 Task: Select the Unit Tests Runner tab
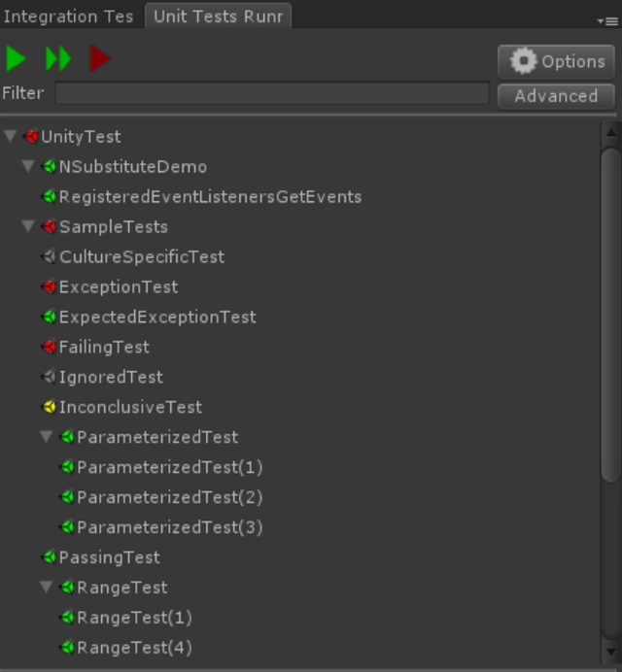click(218, 17)
